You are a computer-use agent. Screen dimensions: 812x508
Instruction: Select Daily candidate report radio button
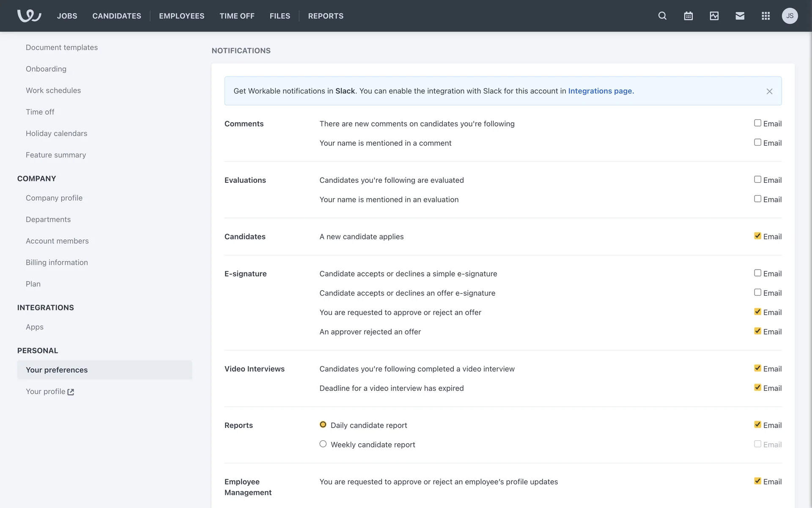[323, 425]
